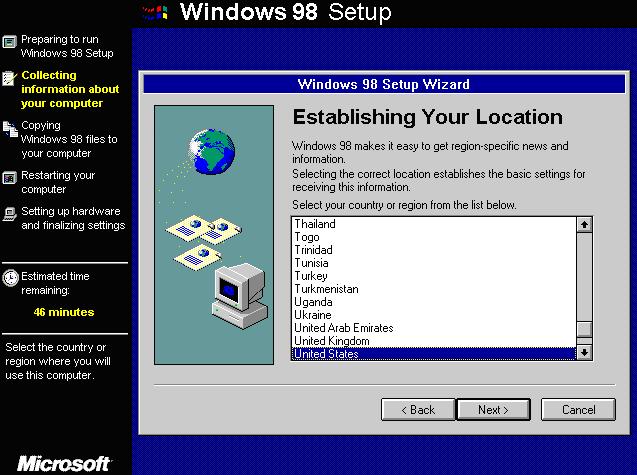This screenshot has width=637, height=475.
Task: Pick Uganda as location
Action: (x=434, y=302)
